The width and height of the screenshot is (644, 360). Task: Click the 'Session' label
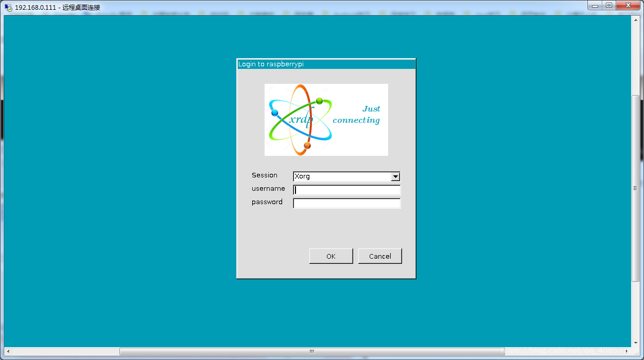click(x=265, y=175)
